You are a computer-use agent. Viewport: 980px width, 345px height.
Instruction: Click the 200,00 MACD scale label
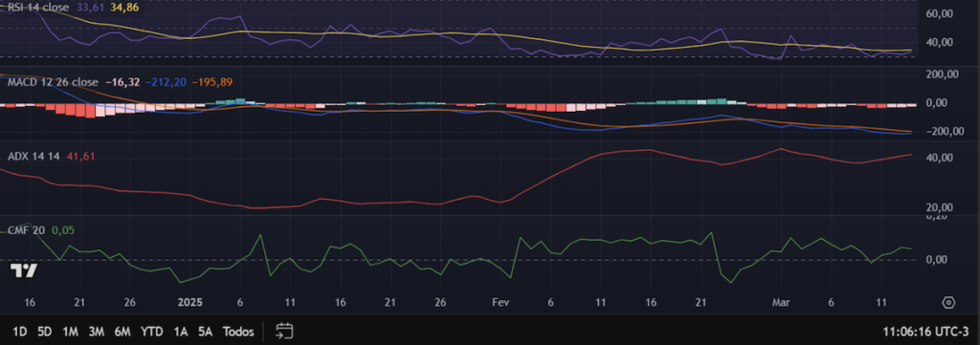(x=942, y=75)
